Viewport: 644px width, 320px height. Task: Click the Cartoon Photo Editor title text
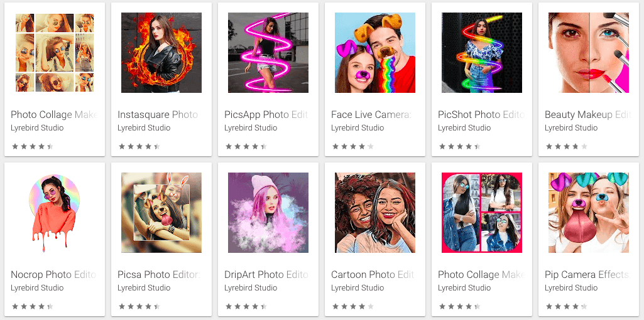coord(373,275)
